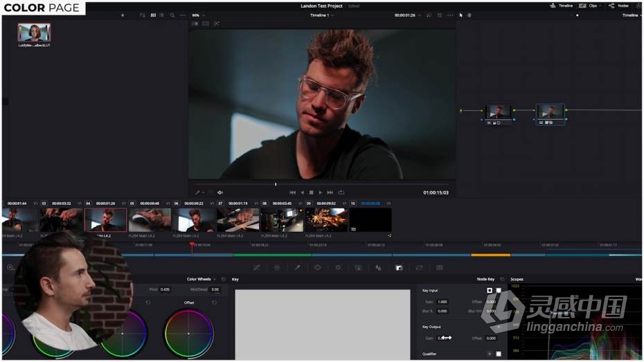Click play forward in viewer transport
644x362 pixels.
[321, 192]
